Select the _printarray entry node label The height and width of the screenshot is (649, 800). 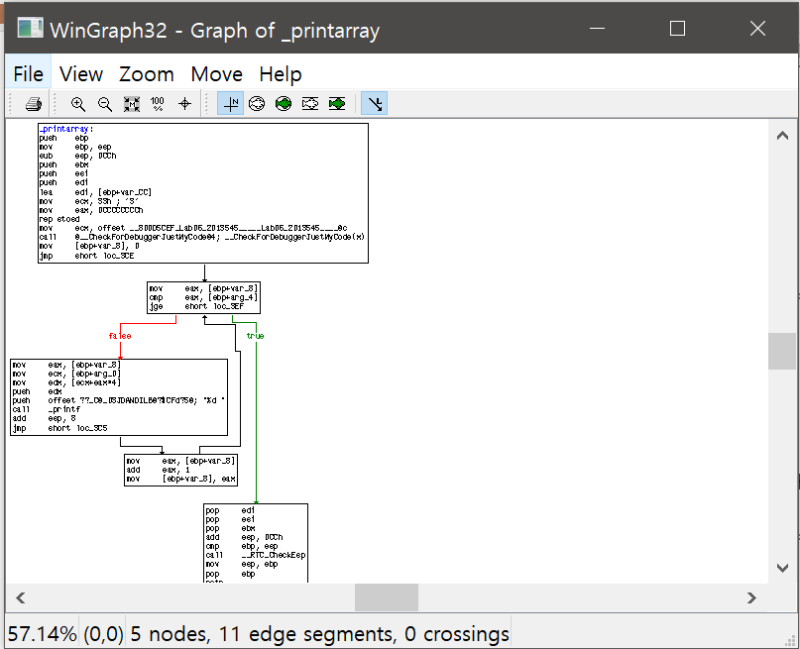pos(65,129)
